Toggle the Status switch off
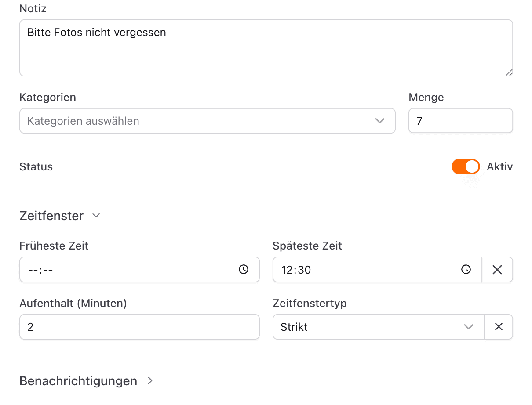The height and width of the screenshot is (405, 532). pyautogui.click(x=465, y=166)
